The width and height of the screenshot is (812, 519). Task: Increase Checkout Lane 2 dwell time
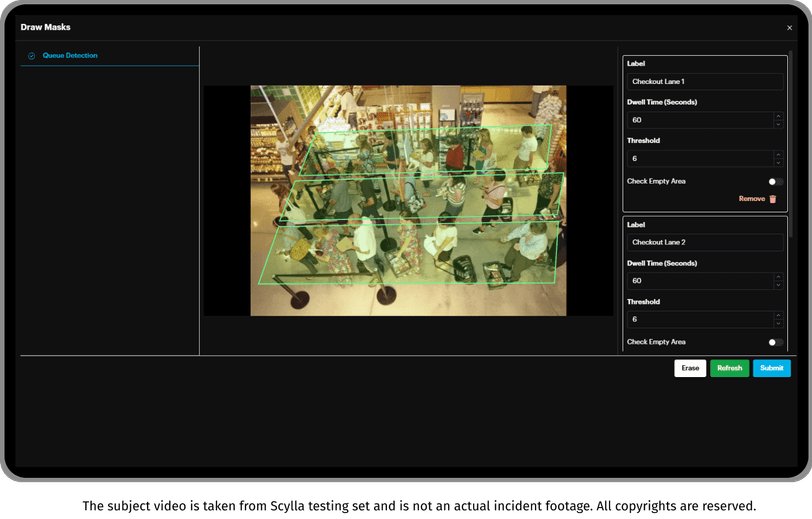pyautogui.click(x=778, y=277)
